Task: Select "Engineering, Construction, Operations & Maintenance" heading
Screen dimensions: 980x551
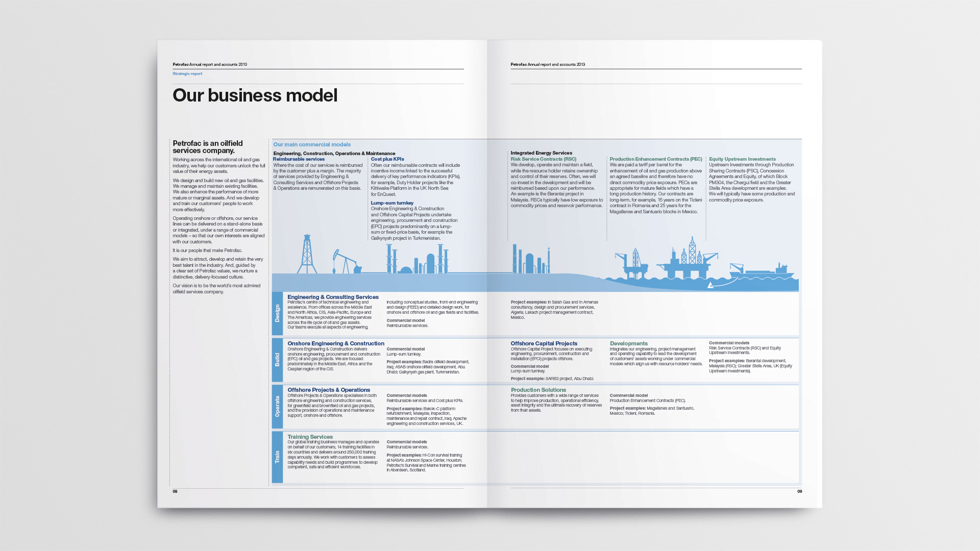Action: tap(334, 153)
